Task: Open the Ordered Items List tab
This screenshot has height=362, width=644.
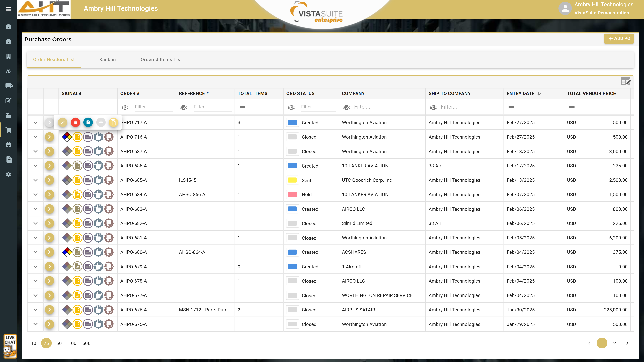Action: (161, 59)
